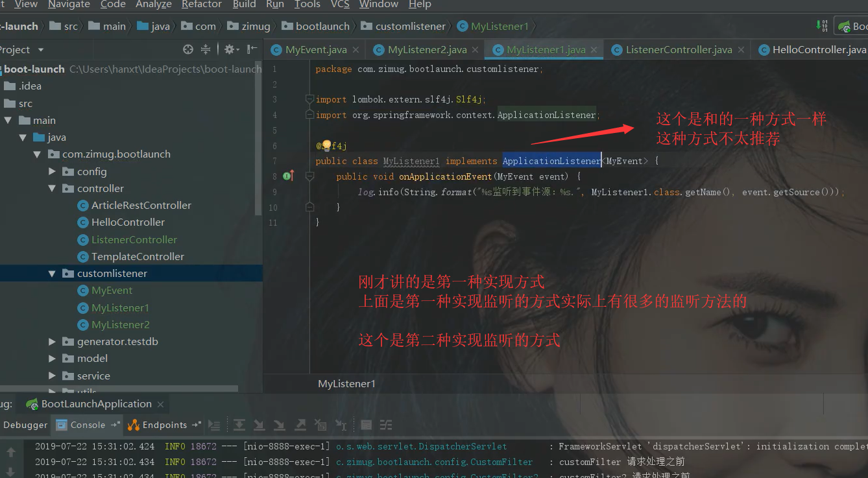The width and height of the screenshot is (868, 478).
Task: Open the Project view dropdown
Action: (x=41, y=50)
